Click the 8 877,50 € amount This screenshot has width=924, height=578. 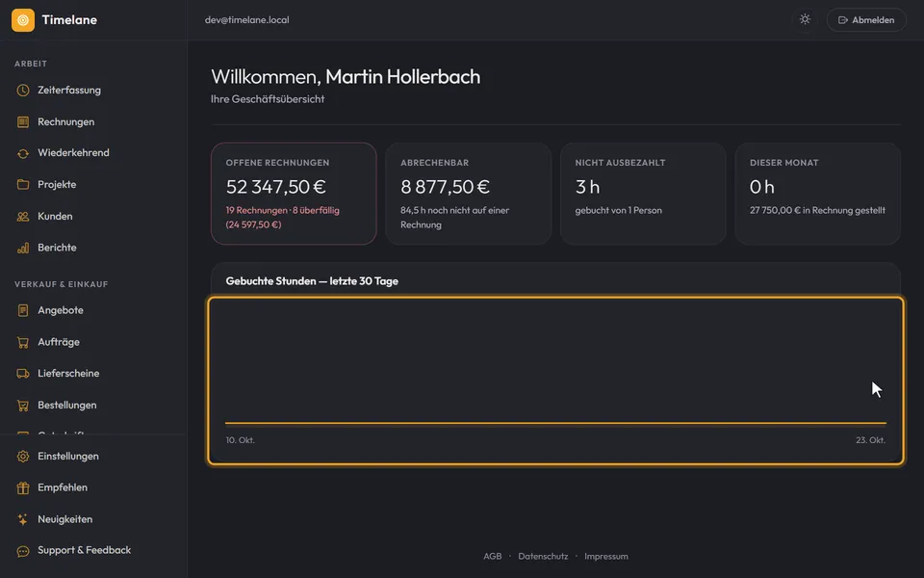(445, 187)
